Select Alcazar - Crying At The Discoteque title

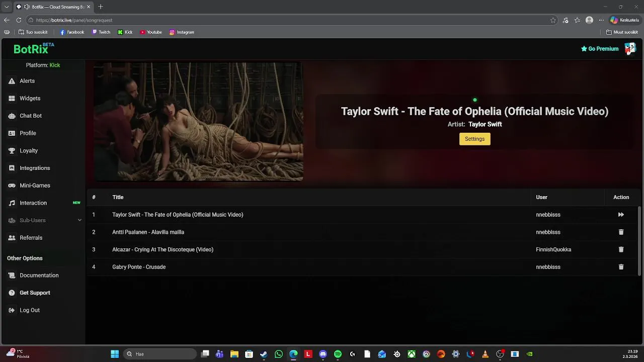[163, 249]
